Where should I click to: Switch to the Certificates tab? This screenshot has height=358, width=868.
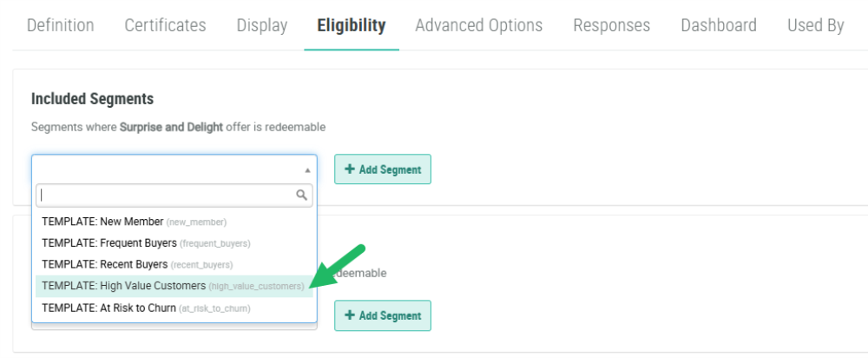coord(165,25)
